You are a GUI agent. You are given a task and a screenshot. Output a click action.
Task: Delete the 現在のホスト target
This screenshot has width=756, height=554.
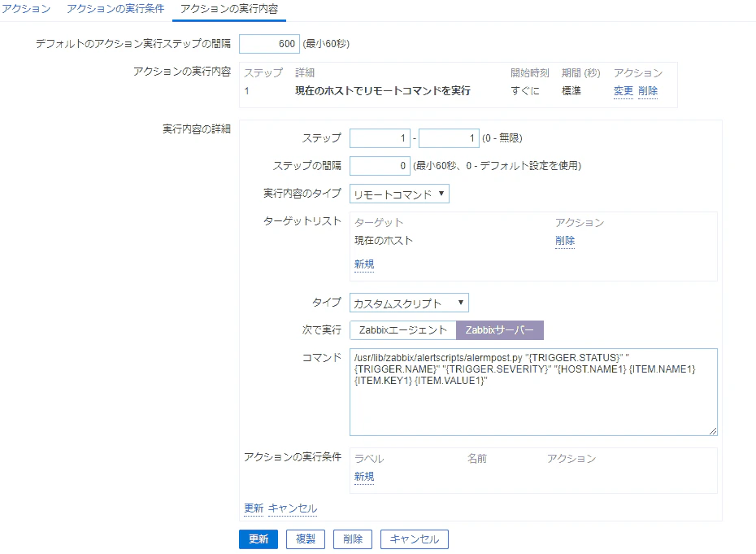(x=565, y=240)
